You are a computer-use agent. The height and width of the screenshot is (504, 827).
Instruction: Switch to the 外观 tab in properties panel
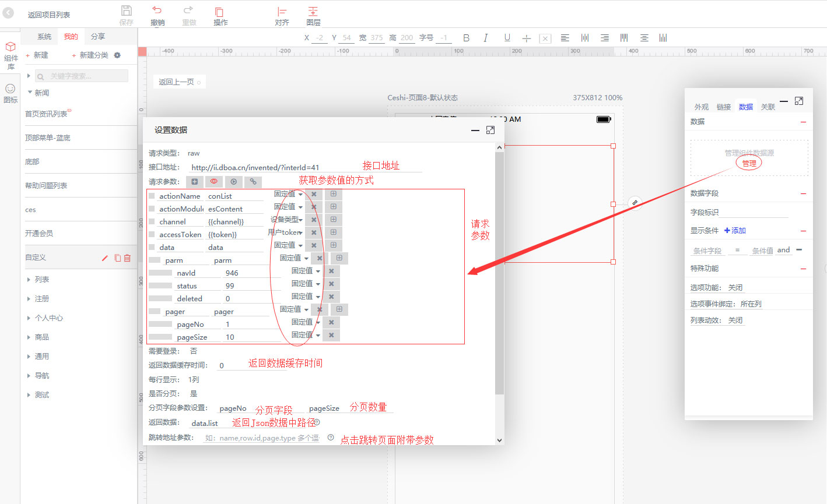(x=701, y=107)
